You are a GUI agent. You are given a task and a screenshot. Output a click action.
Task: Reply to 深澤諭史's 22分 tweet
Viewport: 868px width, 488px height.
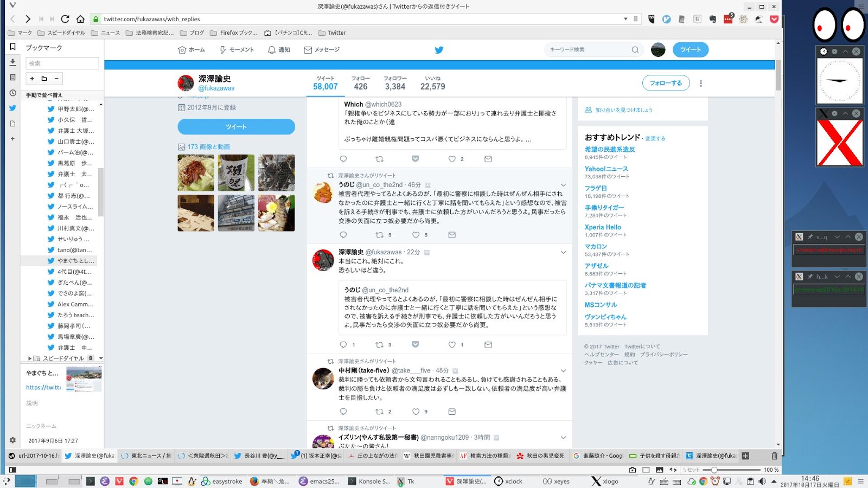click(343, 344)
